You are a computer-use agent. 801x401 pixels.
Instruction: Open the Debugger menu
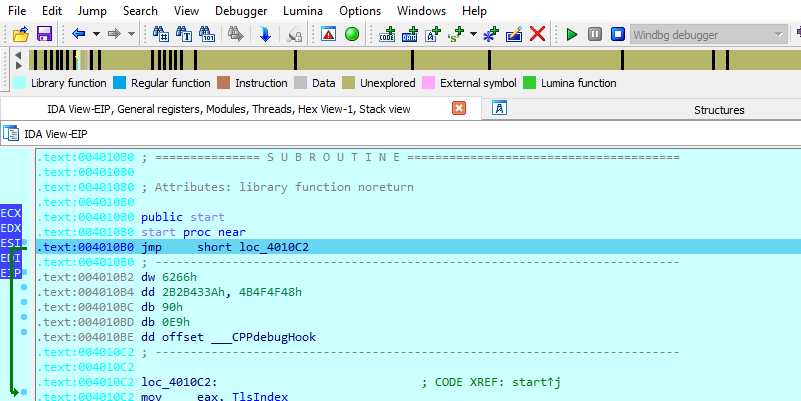(240, 10)
